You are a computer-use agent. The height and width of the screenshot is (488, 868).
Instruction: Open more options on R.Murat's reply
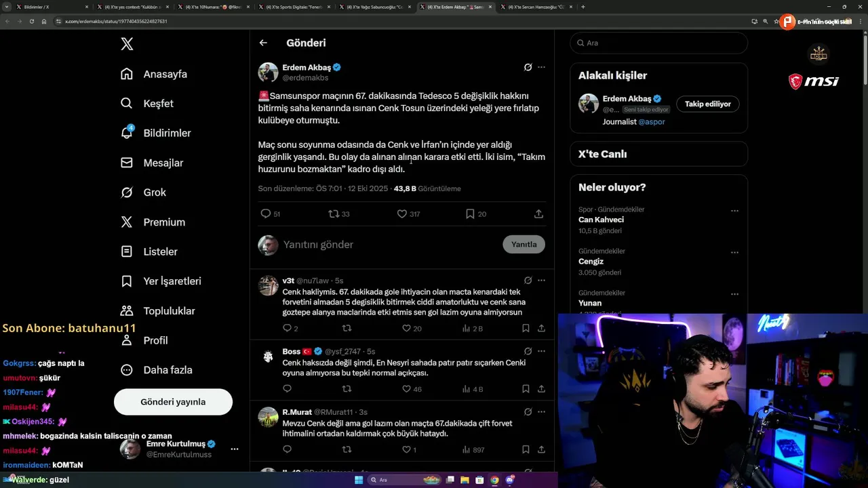point(541,411)
